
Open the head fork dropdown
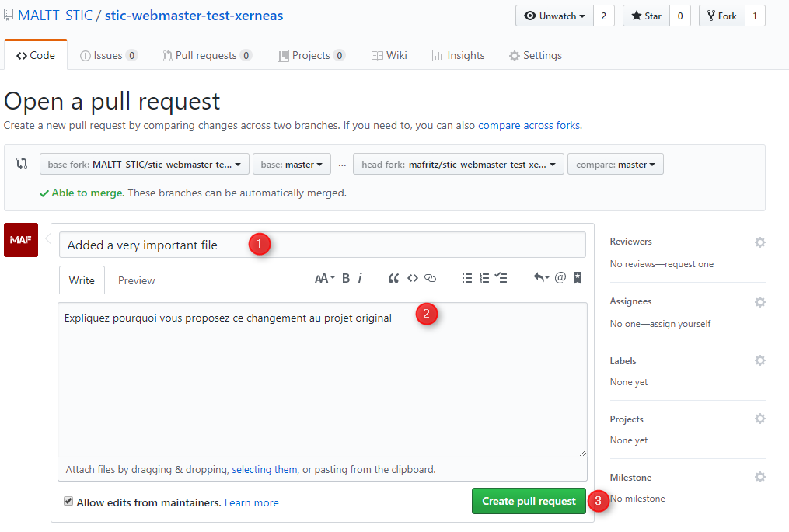click(459, 164)
